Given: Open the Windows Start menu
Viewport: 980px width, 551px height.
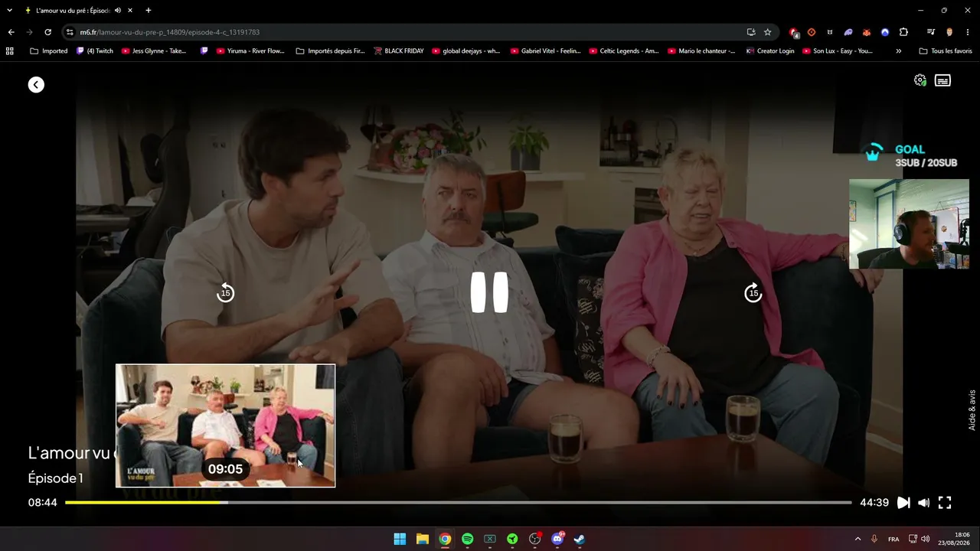Looking at the screenshot, I should [400, 539].
